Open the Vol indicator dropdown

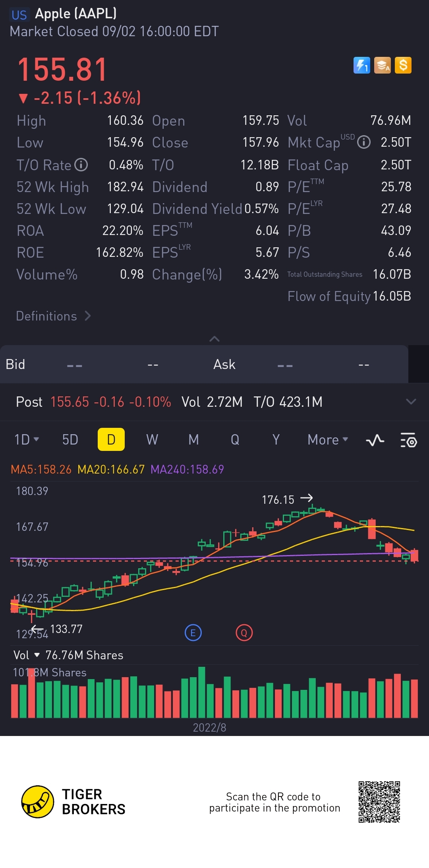pos(26,655)
